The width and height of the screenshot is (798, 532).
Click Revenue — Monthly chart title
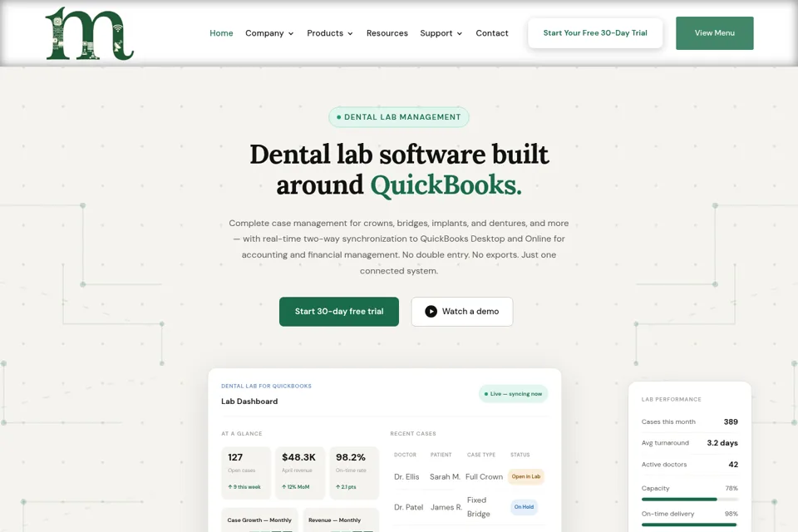pyautogui.click(x=334, y=520)
